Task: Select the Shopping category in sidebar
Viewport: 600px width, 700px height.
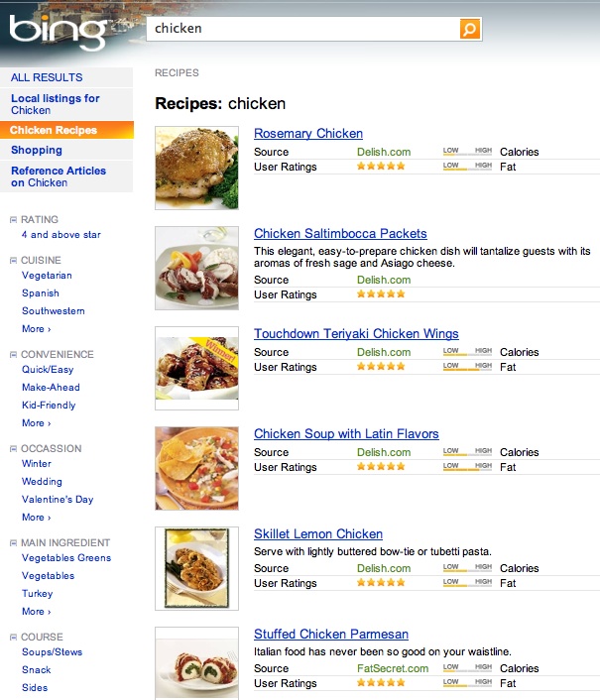Action: click(x=37, y=151)
